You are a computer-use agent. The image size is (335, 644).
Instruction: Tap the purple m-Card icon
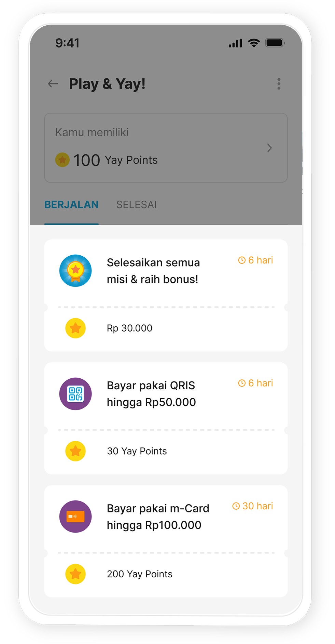coord(75,516)
